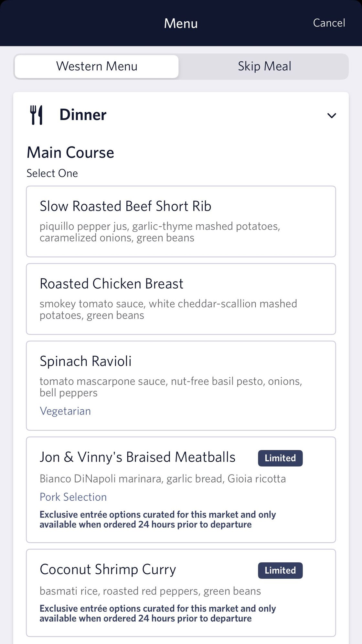Tap the Pork Selection label
362x644 pixels.
pyautogui.click(x=73, y=497)
